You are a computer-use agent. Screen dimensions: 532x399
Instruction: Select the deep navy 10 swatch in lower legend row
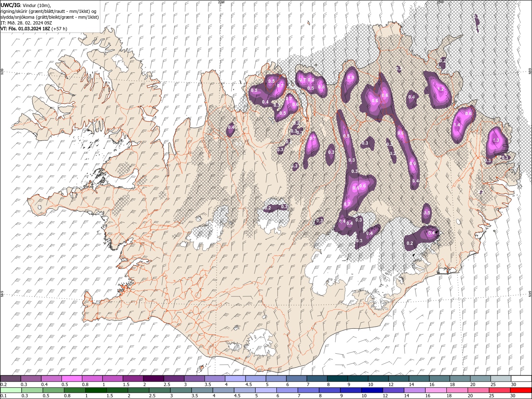(x=372, y=390)
